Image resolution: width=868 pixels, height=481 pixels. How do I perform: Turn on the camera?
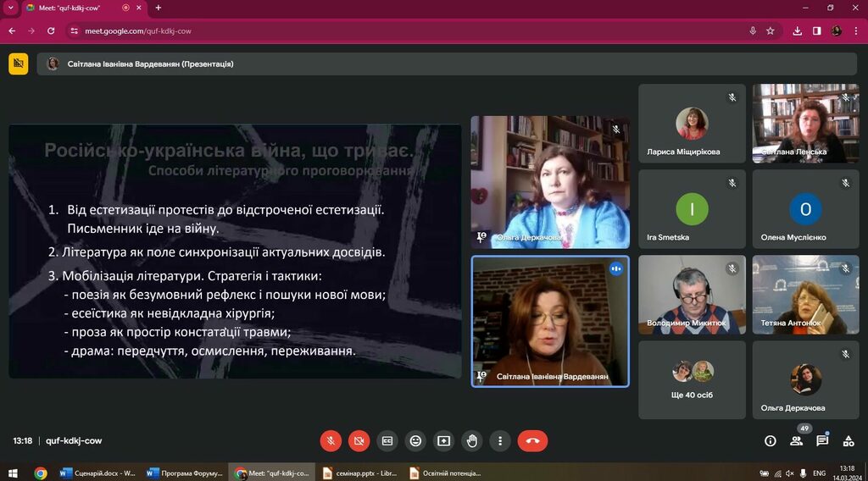pos(359,440)
